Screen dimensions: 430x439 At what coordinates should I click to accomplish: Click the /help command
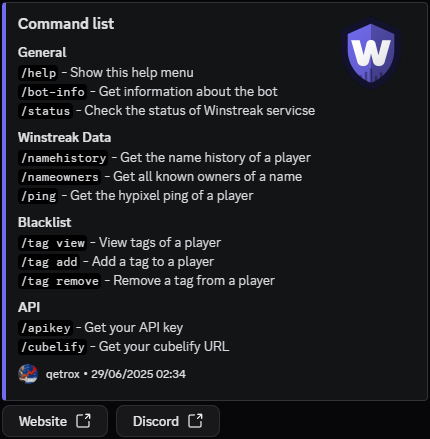click(x=38, y=73)
